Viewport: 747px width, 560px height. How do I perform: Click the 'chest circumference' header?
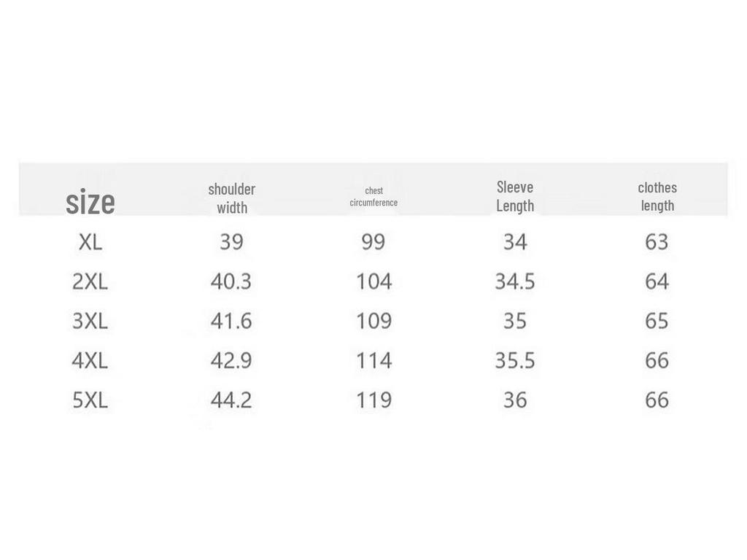tap(373, 197)
